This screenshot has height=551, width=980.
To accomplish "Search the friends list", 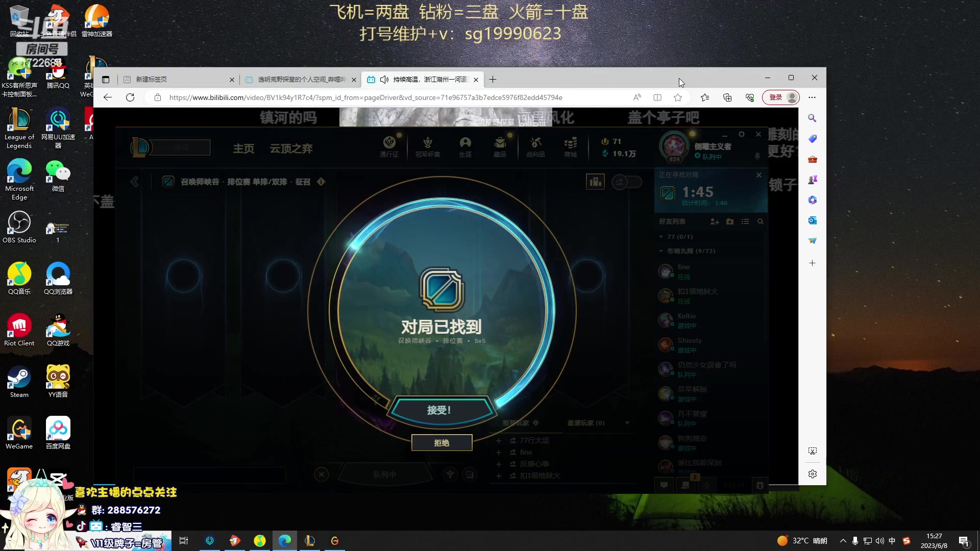I will pyautogui.click(x=761, y=221).
